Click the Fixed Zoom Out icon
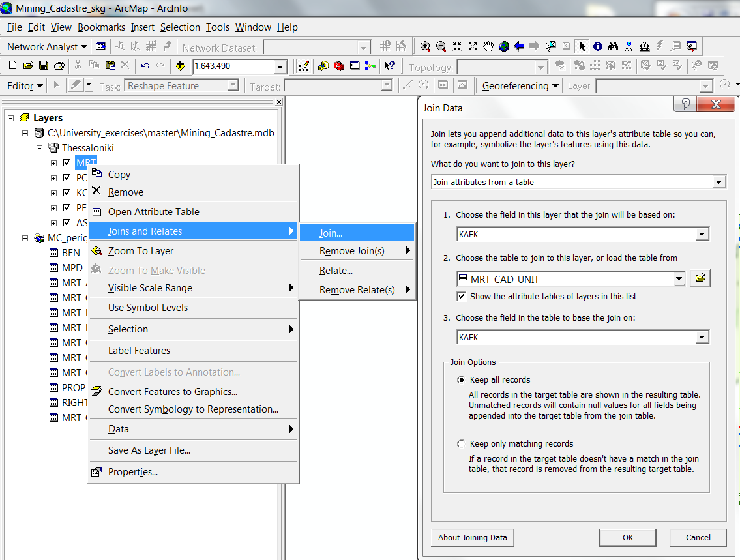Image resolution: width=740 pixels, height=560 pixels. pyautogui.click(x=473, y=46)
